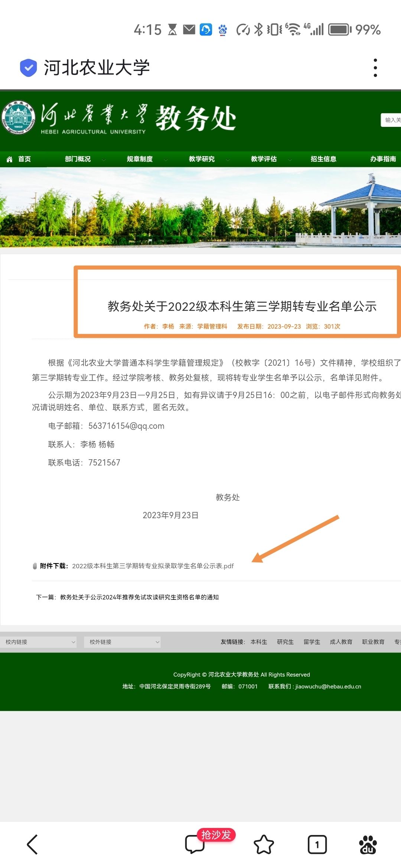Tap the Baidu paw home icon
This screenshot has height=868, width=401.
click(x=368, y=845)
